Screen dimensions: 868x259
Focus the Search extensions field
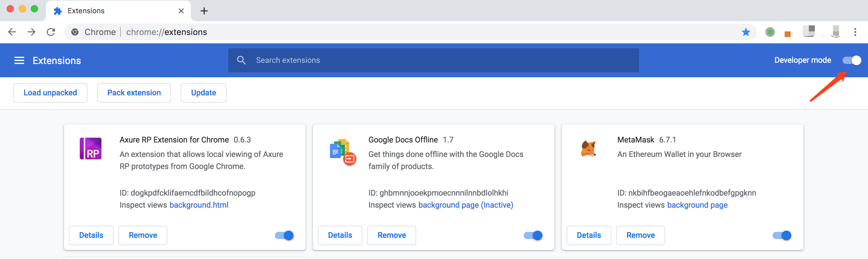(x=433, y=60)
